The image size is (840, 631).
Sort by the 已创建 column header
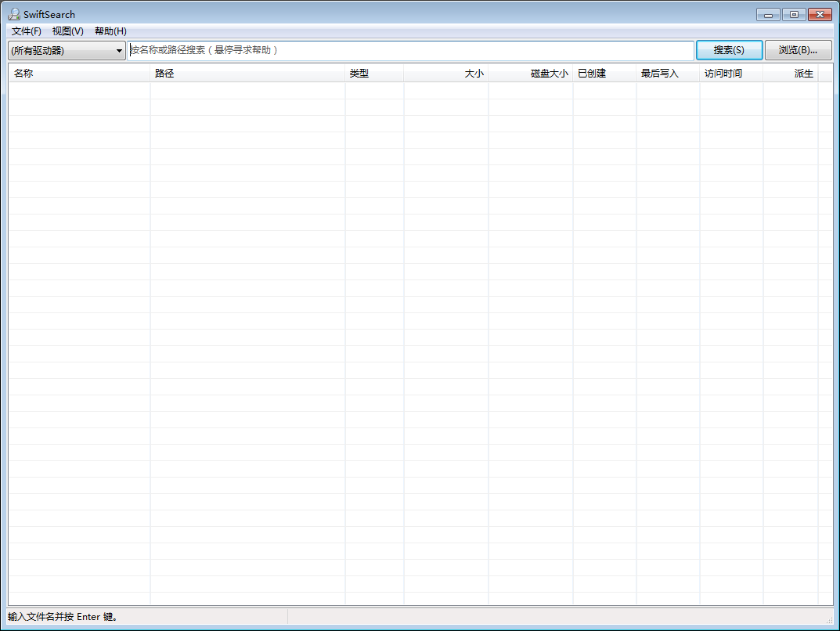(x=604, y=74)
